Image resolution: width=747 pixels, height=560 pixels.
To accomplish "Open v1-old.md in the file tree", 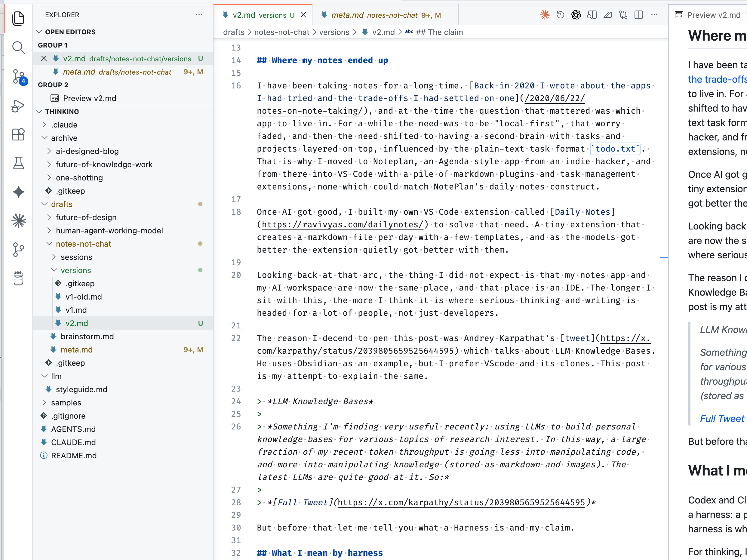I will click(123, 297).
